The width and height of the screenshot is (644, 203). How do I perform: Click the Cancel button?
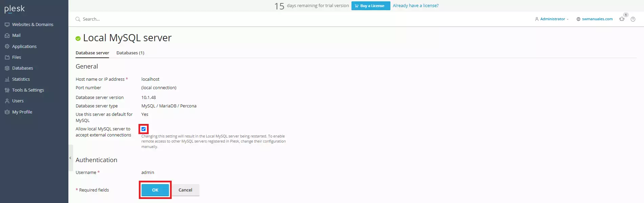click(x=185, y=190)
